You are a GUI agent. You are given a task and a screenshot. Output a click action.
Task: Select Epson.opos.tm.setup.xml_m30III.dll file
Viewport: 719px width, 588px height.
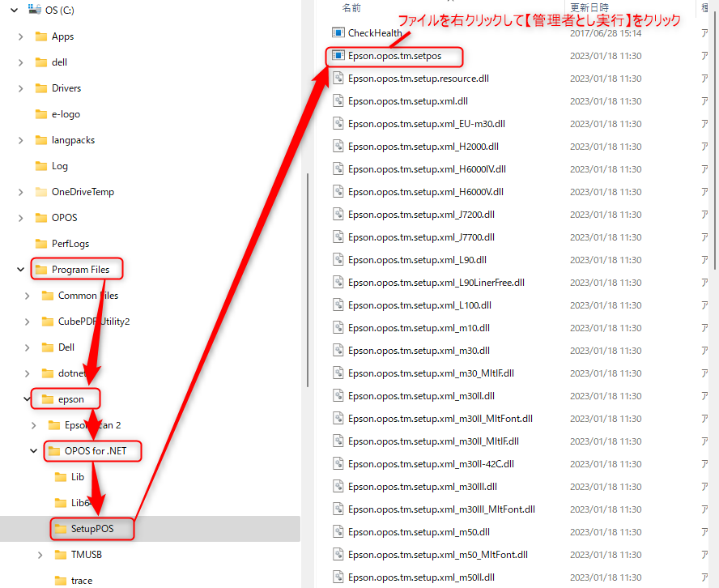click(x=423, y=487)
